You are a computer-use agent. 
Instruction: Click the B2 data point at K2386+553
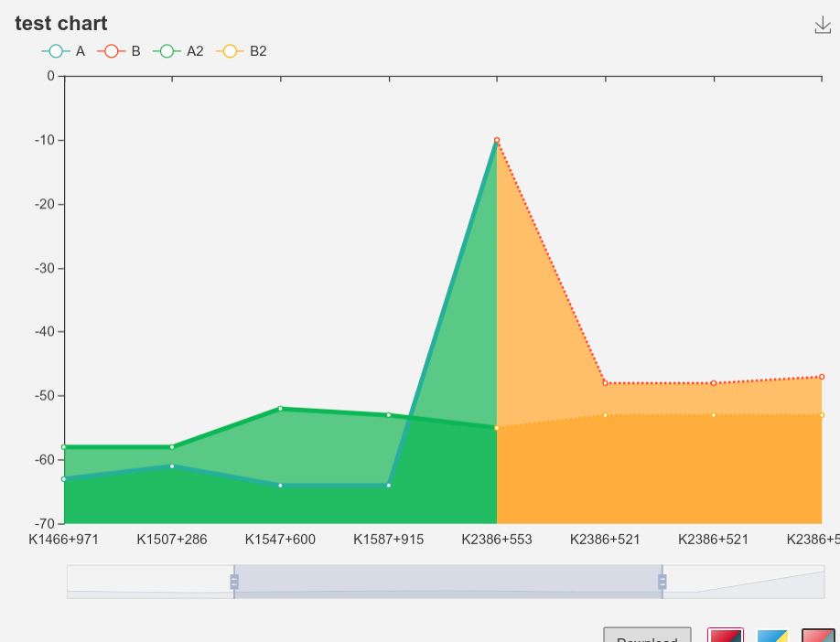click(497, 428)
